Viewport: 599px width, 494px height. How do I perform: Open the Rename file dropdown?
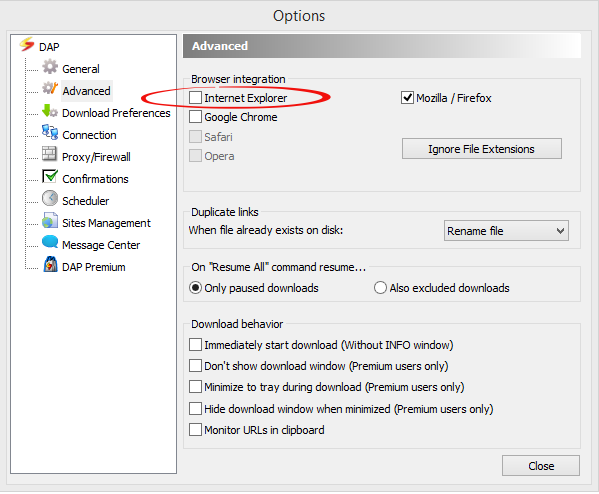coord(506,231)
